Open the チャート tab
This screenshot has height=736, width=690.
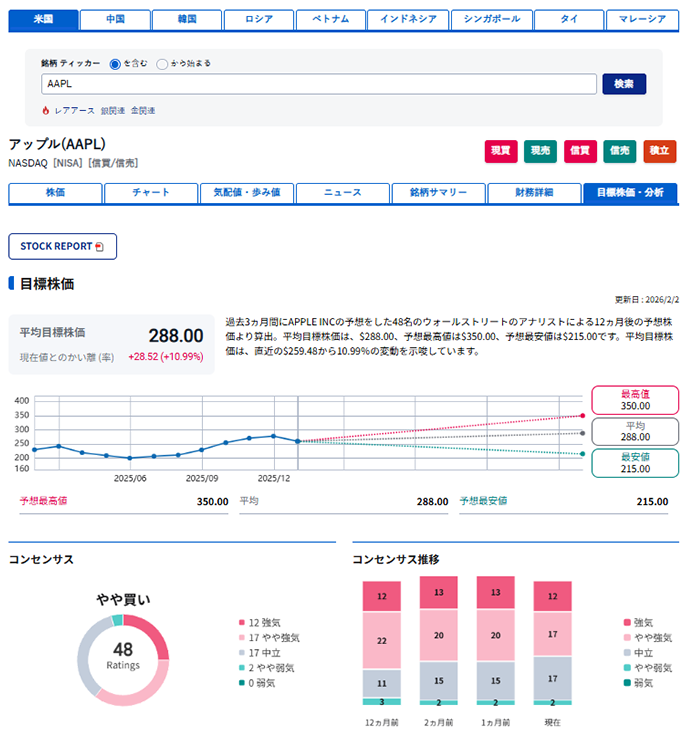coord(151,193)
